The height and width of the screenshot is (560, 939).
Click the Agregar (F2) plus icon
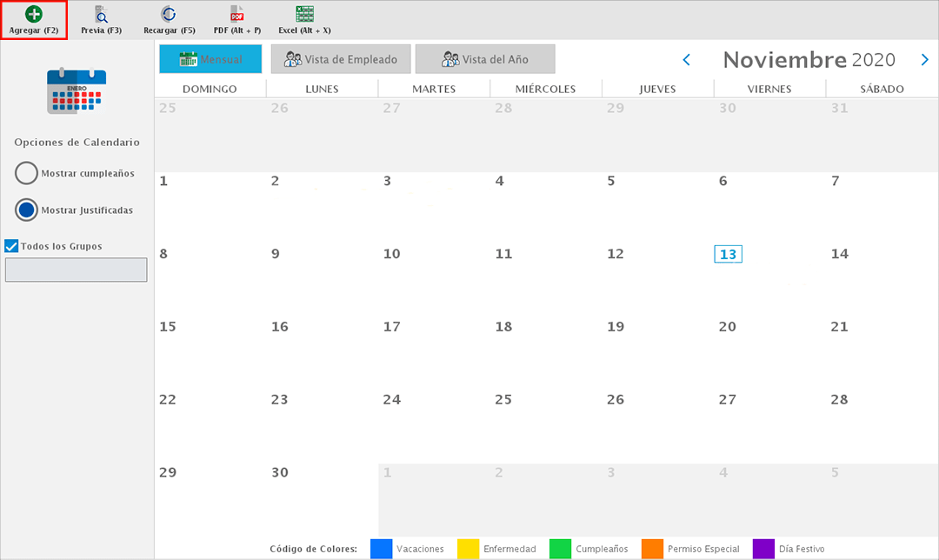coord(34,14)
